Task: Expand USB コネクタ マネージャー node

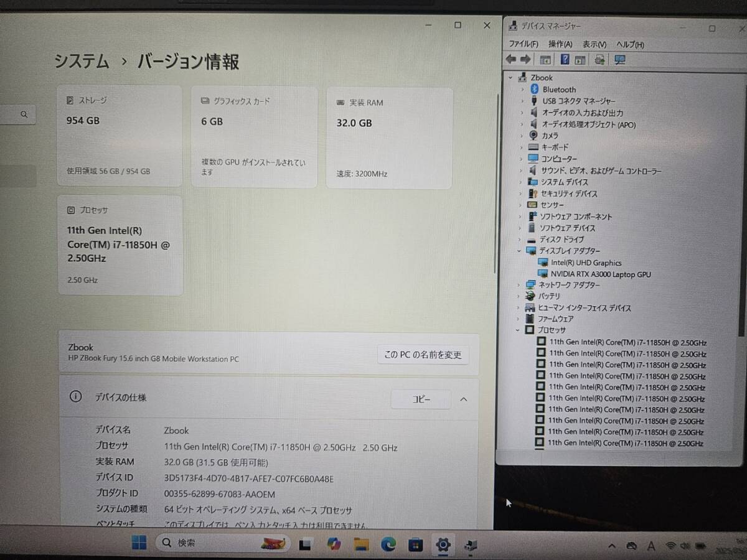Action: click(522, 101)
